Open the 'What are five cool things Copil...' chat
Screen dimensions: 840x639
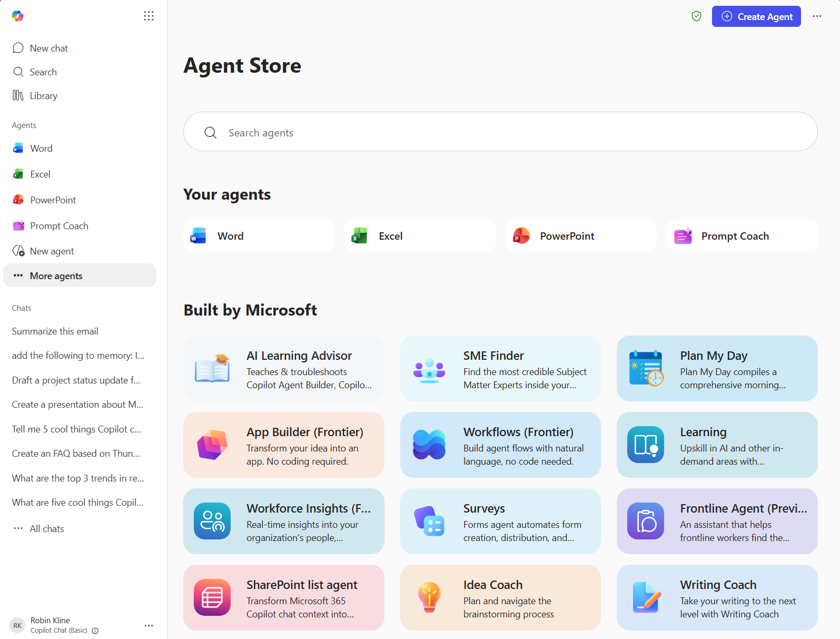coord(80,502)
